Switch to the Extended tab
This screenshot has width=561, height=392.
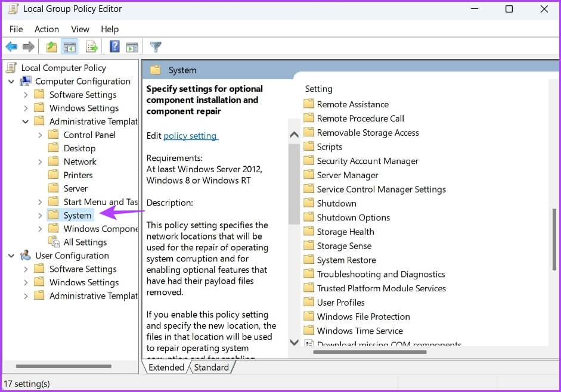[x=166, y=368]
